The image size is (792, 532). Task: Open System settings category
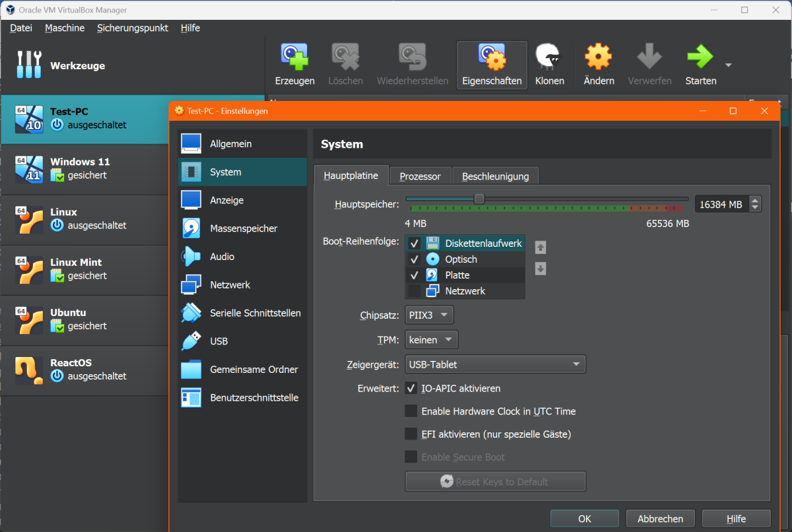242,172
